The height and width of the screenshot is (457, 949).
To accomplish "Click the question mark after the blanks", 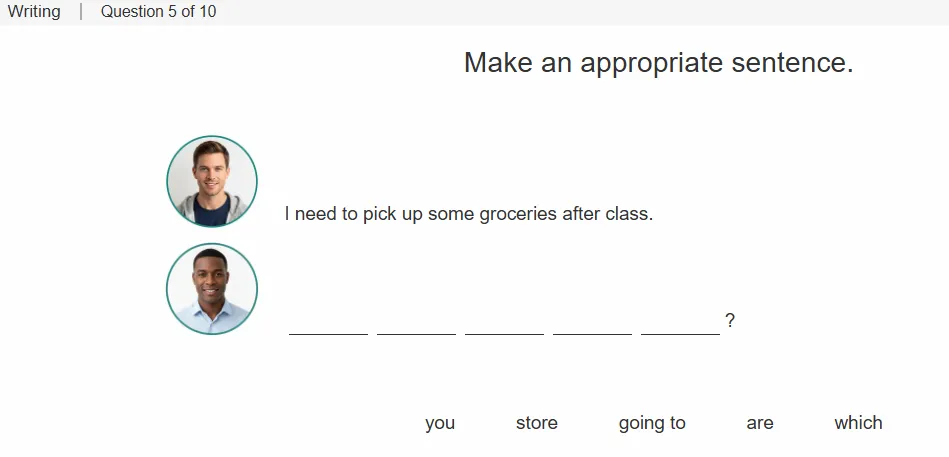I will tap(730, 320).
